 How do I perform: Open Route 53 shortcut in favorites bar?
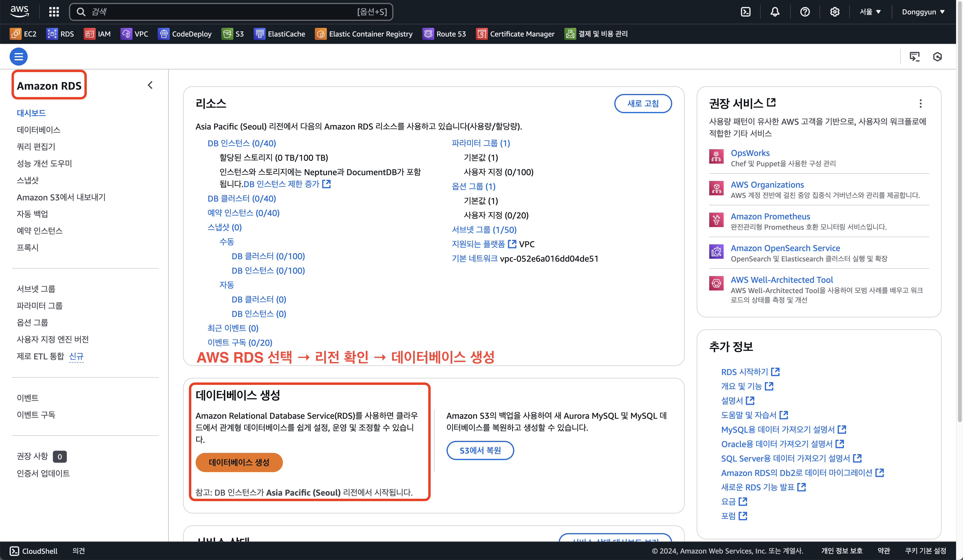click(x=444, y=34)
